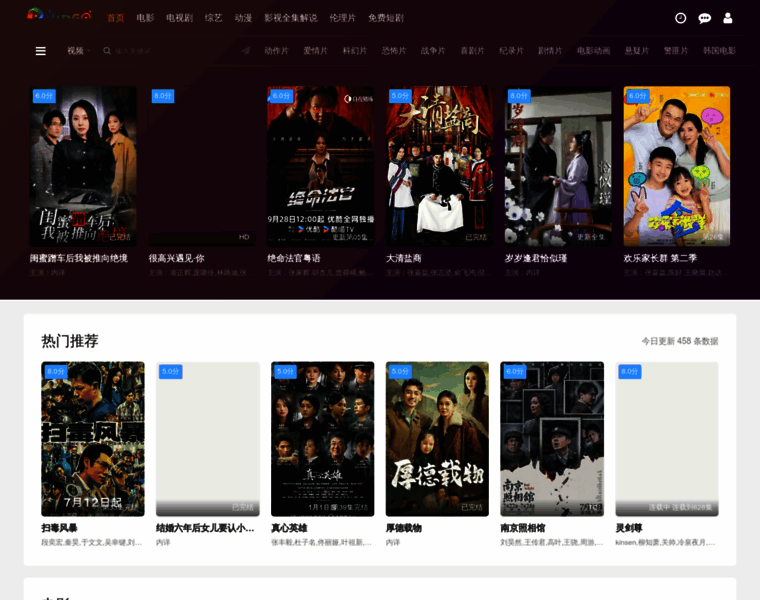Click the 厚德载物 title link

[x=404, y=528]
